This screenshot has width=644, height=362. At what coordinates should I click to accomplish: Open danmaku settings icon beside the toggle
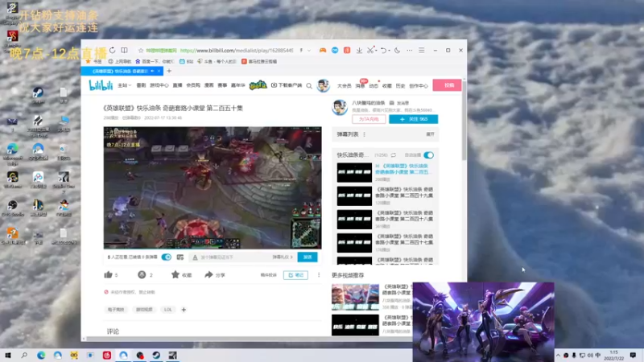tap(180, 257)
